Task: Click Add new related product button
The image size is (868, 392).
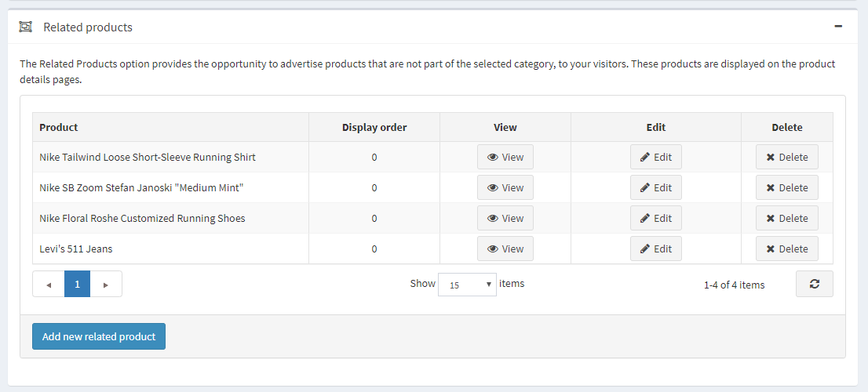Action: tap(99, 336)
